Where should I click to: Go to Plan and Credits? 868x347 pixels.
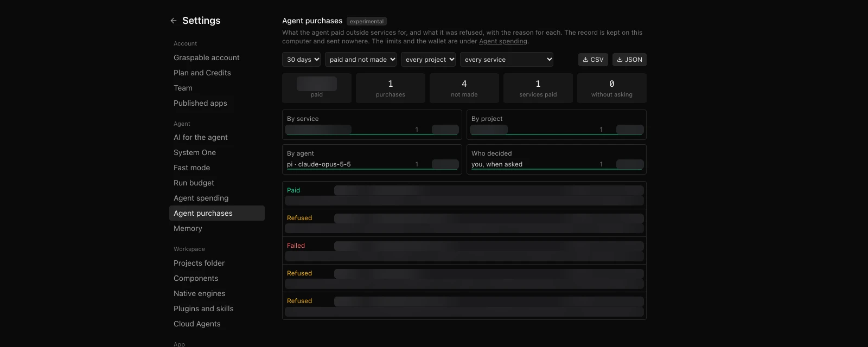tap(217, 73)
